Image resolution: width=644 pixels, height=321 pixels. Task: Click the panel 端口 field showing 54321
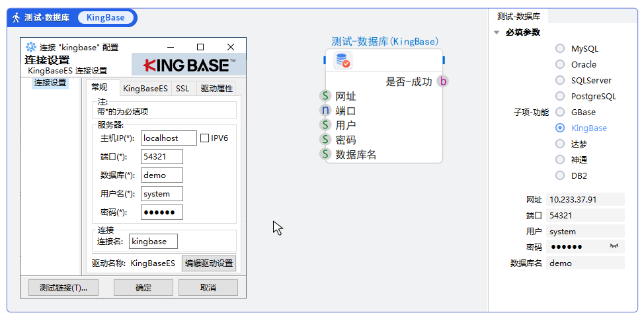585,215
